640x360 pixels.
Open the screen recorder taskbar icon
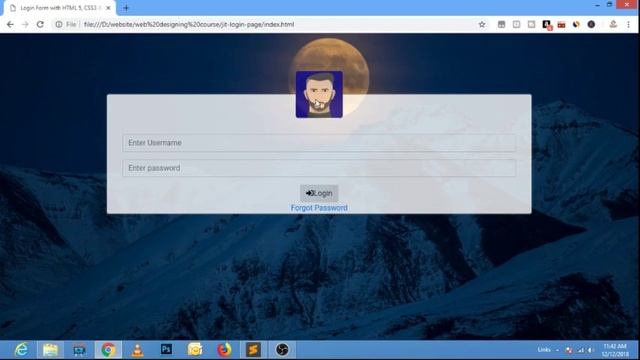79,350
